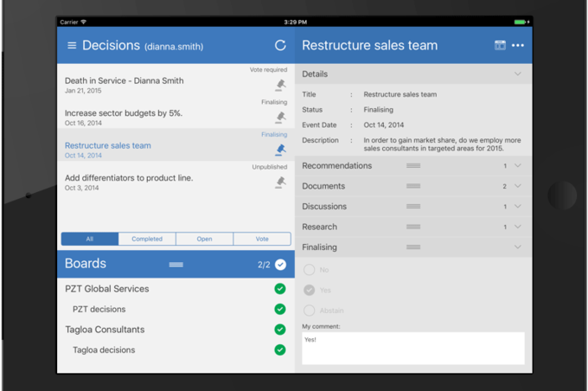Viewport: 588px width, 391px height.
Task: Open the calendar layout icon in header
Action: click(x=500, y=45)
